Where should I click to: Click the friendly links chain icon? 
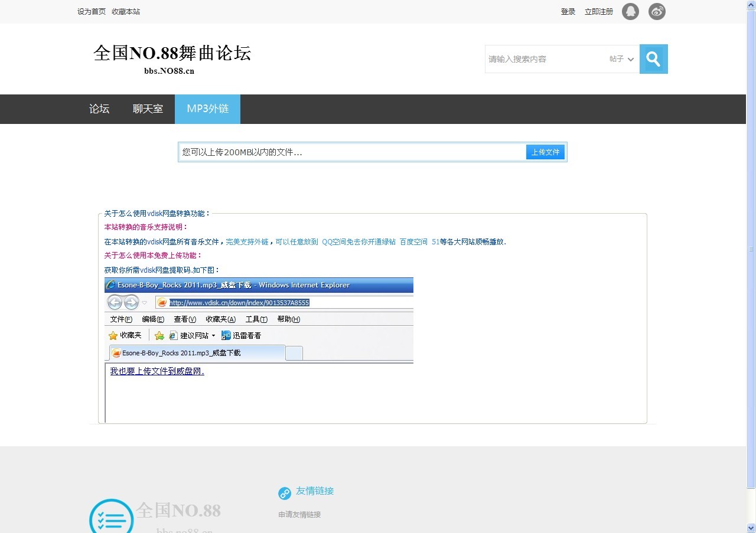285,493
